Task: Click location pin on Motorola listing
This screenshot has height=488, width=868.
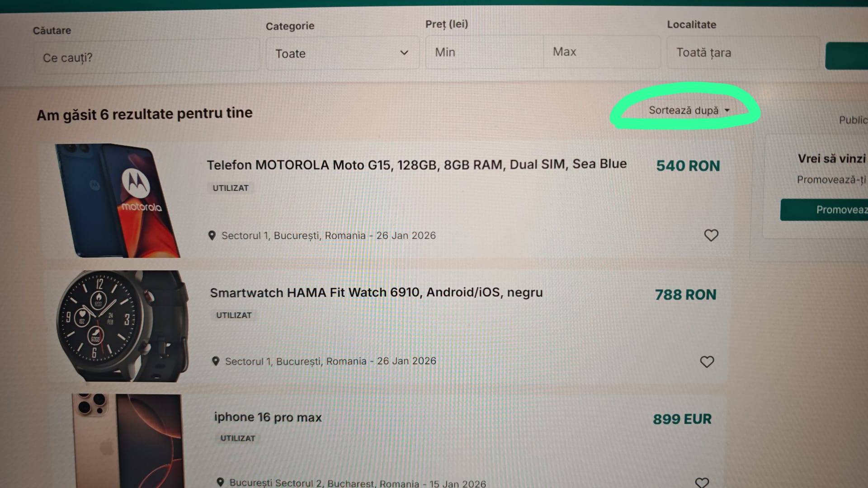Action: (212, 235)
